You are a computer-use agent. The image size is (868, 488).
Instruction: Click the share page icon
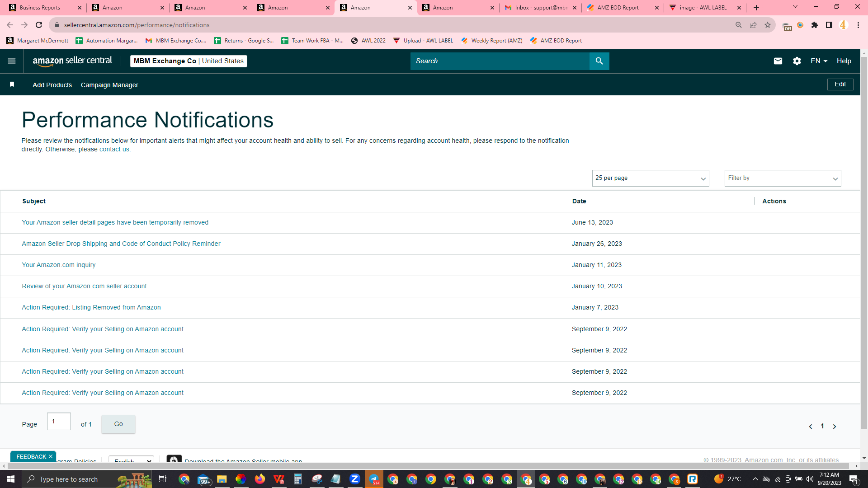coord(753,25)
